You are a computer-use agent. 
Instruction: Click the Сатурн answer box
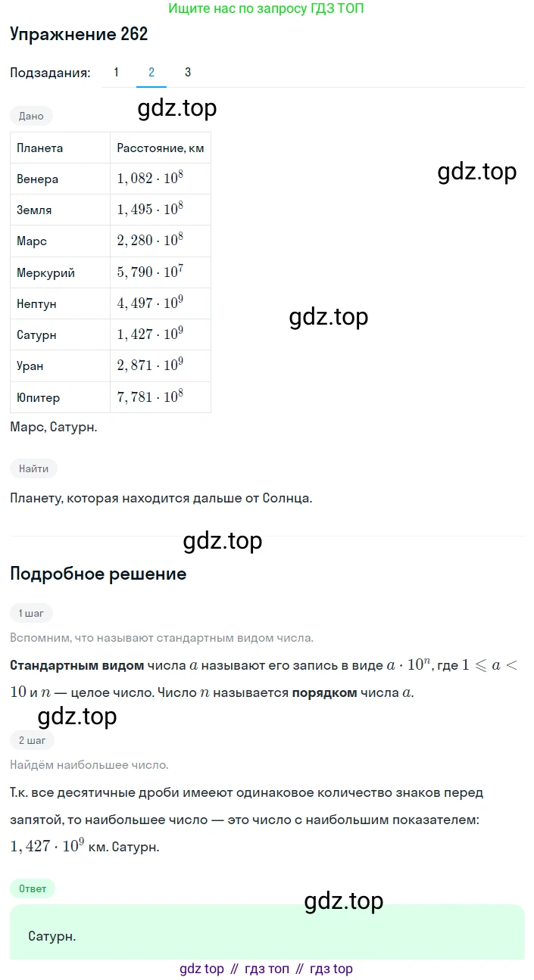click(267, 932)
